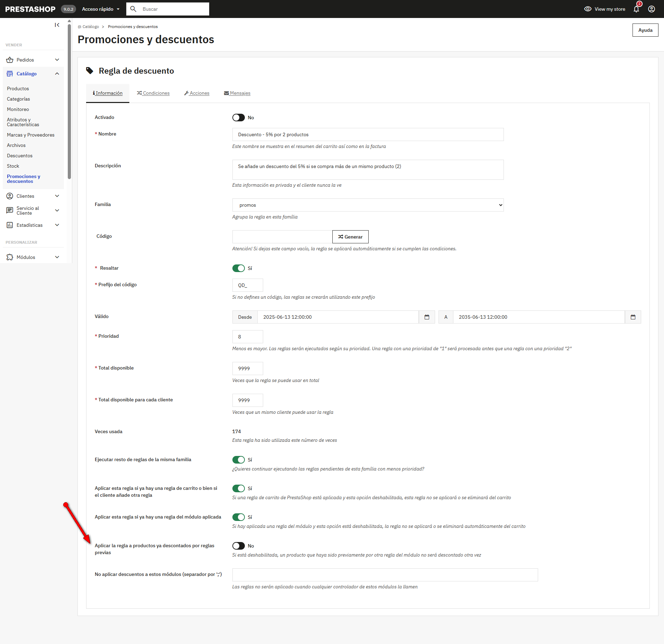Enable the Activado toggle
This screenshot has height=644, width=664.
[x=238, y=118]
